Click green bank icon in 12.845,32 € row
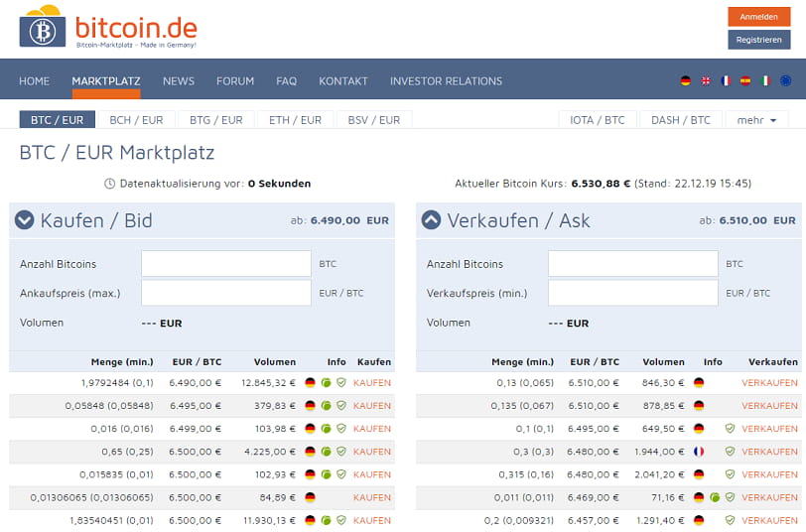 click(x=326, y=382)
